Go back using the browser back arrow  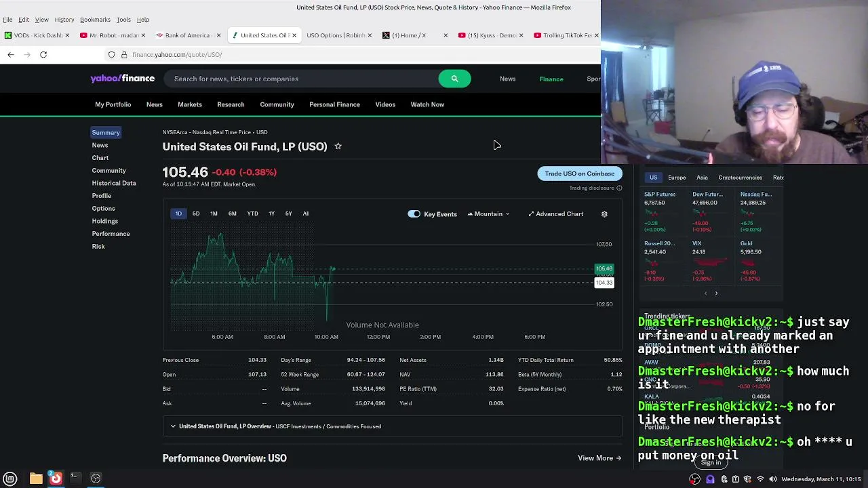tap(11, 54)
